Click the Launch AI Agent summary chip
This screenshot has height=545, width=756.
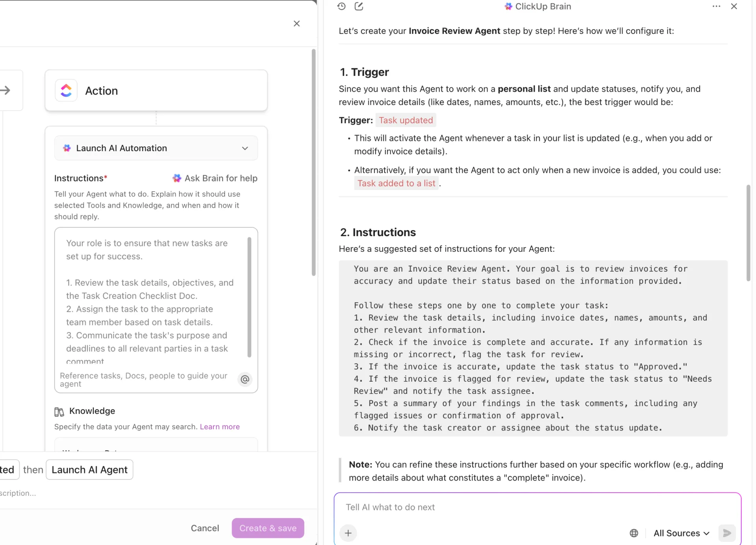(89, 470)
